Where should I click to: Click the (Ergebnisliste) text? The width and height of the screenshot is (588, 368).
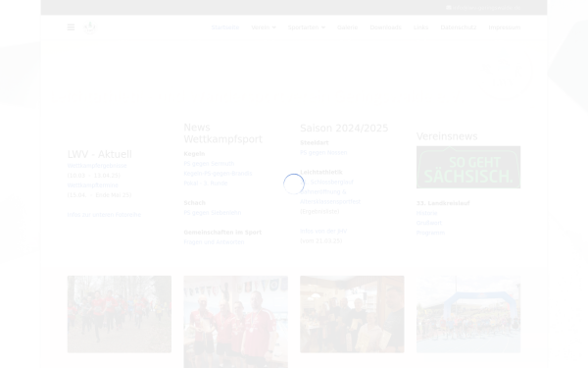coord(319,212)
